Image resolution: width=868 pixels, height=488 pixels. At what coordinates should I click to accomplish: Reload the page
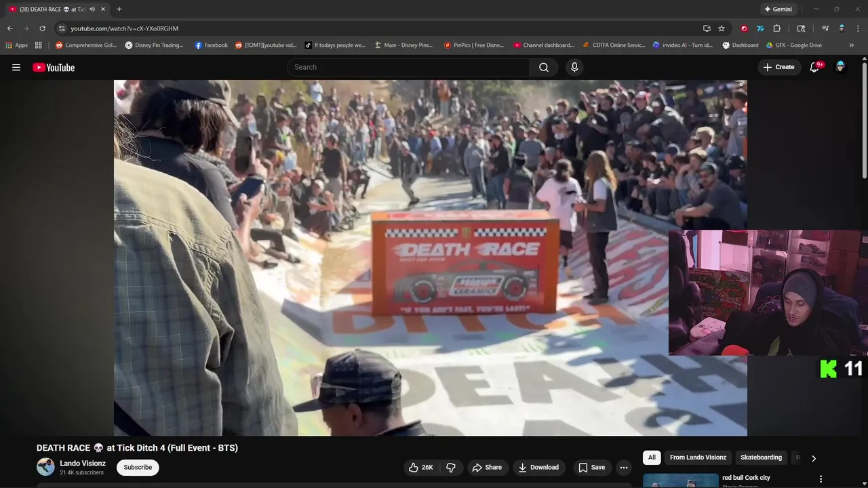coord(42,28)
